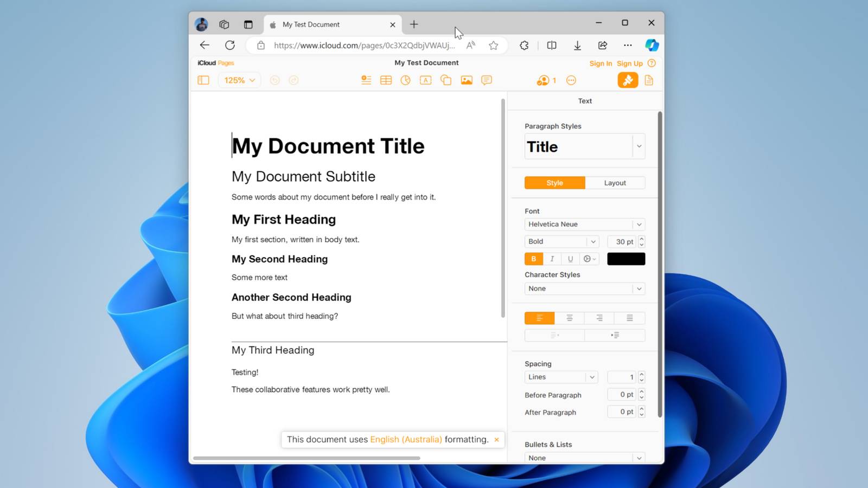Click the English (Australia) link
The image size is (868, 488).
click(406, 440)
